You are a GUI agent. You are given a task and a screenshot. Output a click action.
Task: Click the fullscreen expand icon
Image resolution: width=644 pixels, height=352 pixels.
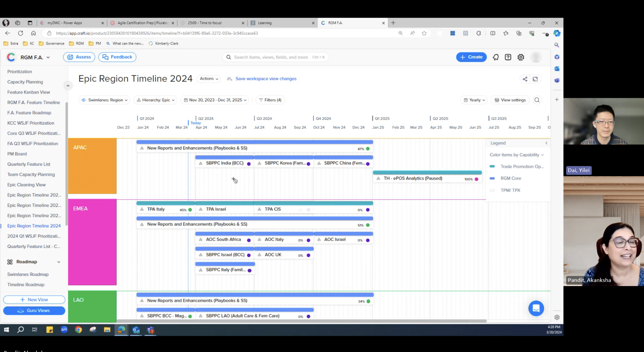(535, 79)
